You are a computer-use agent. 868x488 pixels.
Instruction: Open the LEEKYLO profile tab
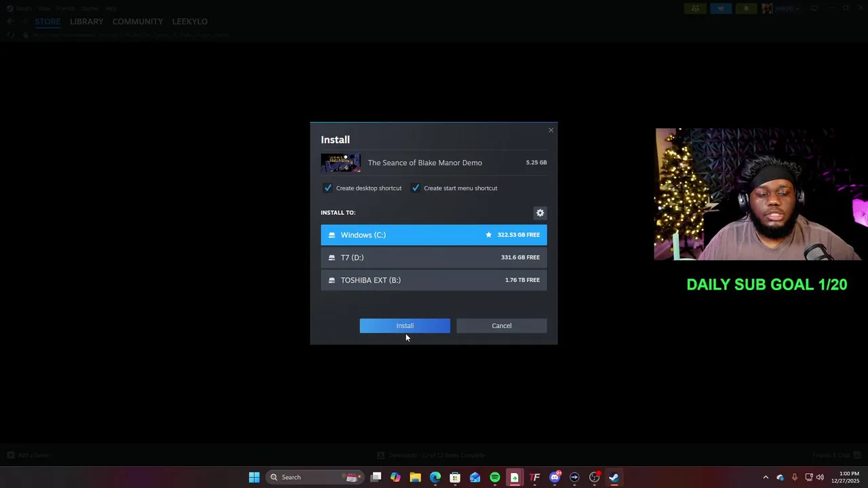pos(190,22)
